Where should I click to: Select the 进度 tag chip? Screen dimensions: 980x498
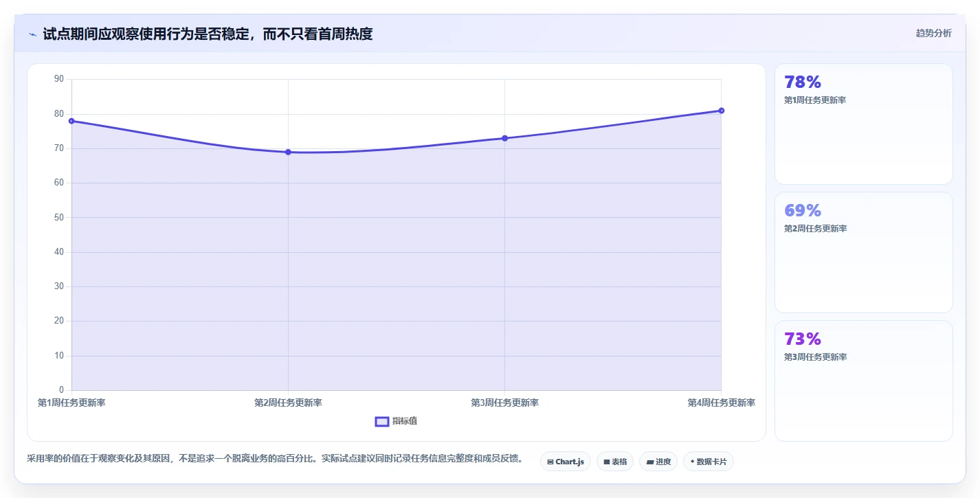658,462
